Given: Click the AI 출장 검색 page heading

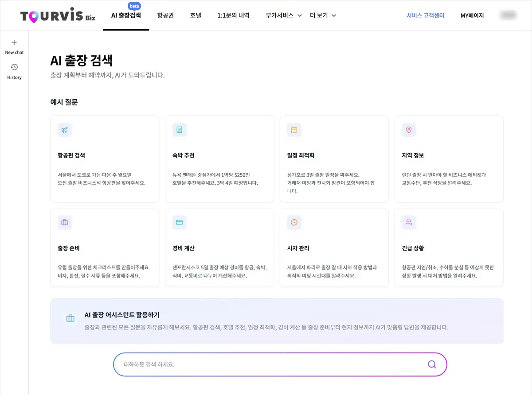Looking at the screenshot, I should (82, 61).
